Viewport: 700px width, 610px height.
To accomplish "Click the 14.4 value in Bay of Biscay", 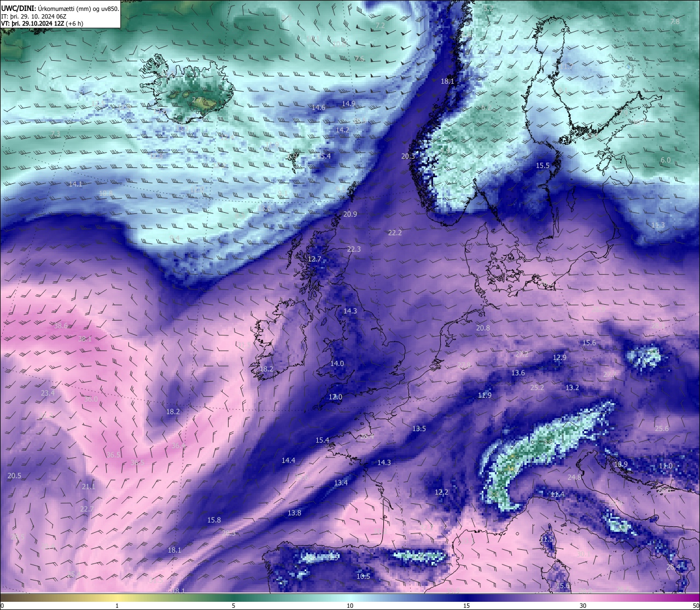I will coord(288,460).
